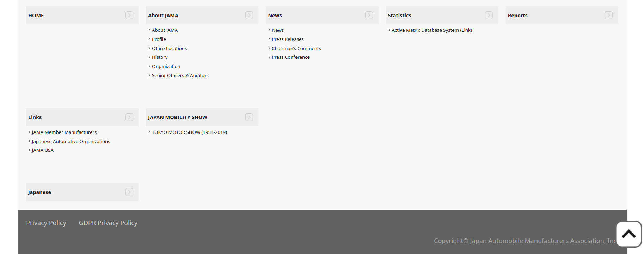Select JAMA Member Manufacturers link
644x254 pixels.
click(x=64, y=132)
